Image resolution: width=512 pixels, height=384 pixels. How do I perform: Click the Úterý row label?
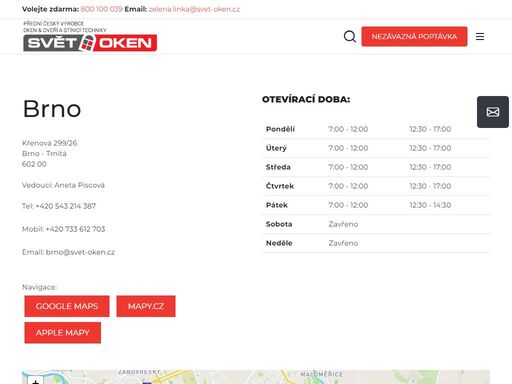(276, 148)
